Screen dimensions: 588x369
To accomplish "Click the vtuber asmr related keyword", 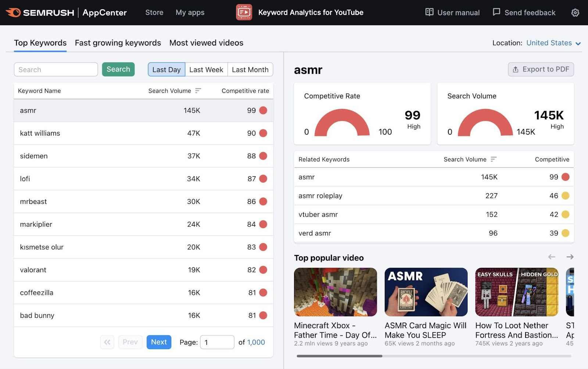I will point(318,214).
